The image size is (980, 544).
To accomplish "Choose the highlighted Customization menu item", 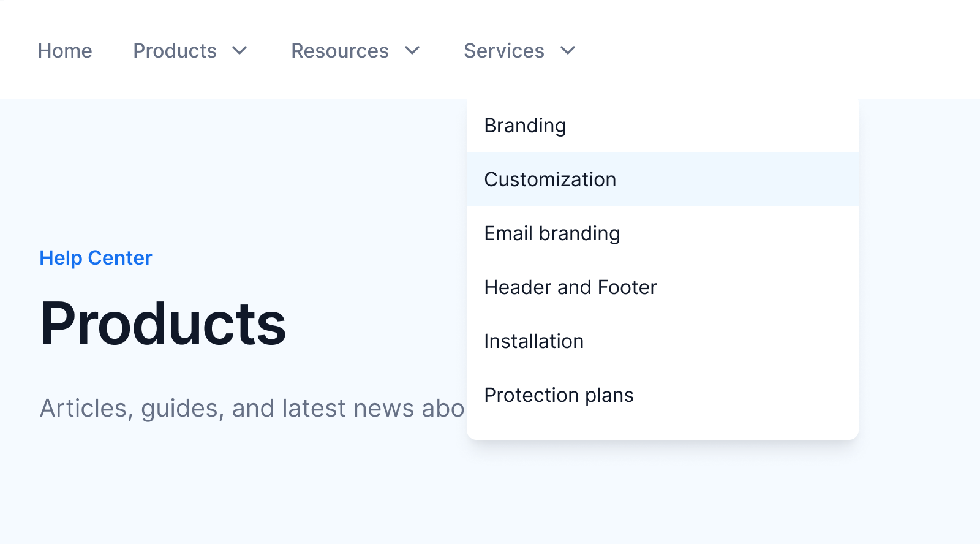I will [x=550, y=179].
